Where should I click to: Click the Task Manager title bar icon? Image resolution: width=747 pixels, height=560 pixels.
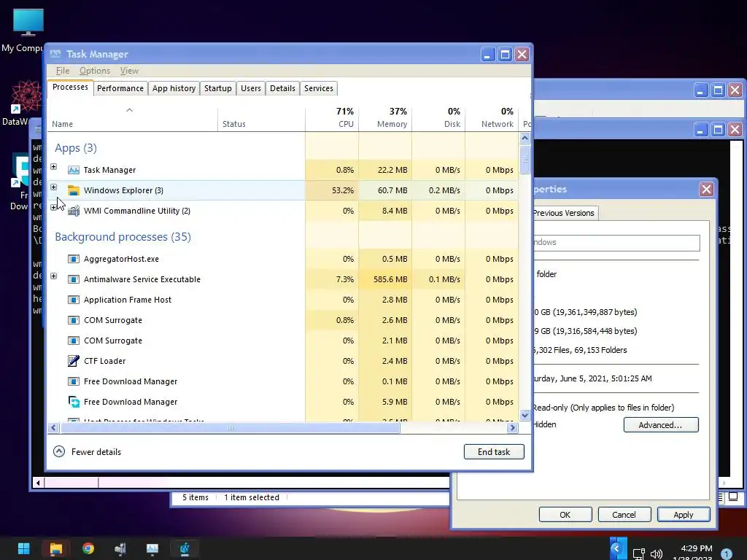click(55, 54)
